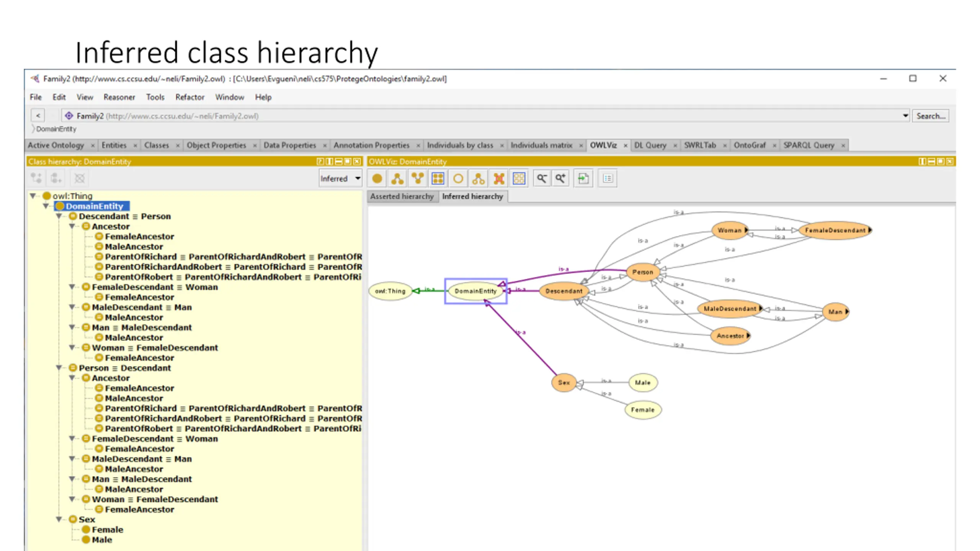Click the Family2 ontology IRI field

485,116
